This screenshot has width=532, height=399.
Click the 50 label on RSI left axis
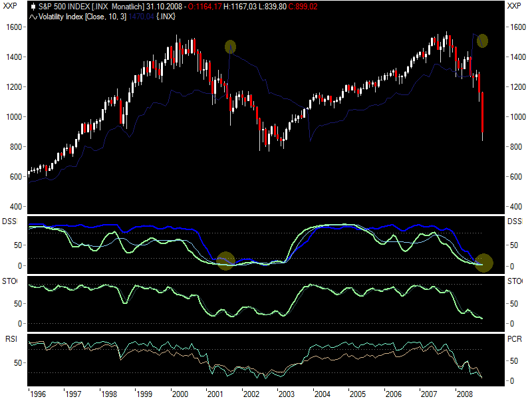[x=18, y=363]
